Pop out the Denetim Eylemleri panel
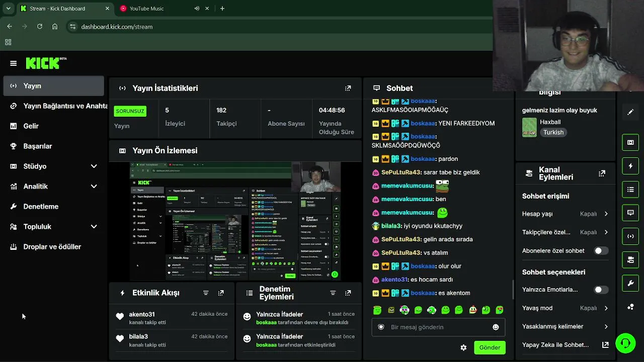The height and width of the screenshot is (362, 644). click(348, 293)
